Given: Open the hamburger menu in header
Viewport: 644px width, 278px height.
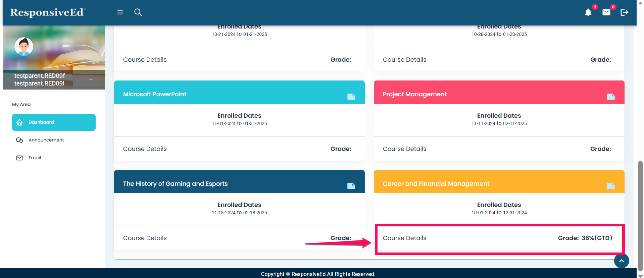Looking at the screenshot, I should click(120, 12).
